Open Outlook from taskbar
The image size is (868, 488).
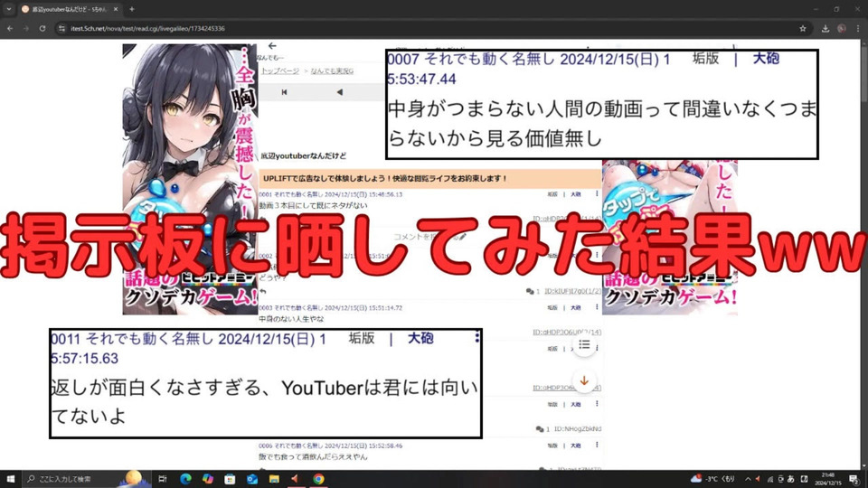252,479
